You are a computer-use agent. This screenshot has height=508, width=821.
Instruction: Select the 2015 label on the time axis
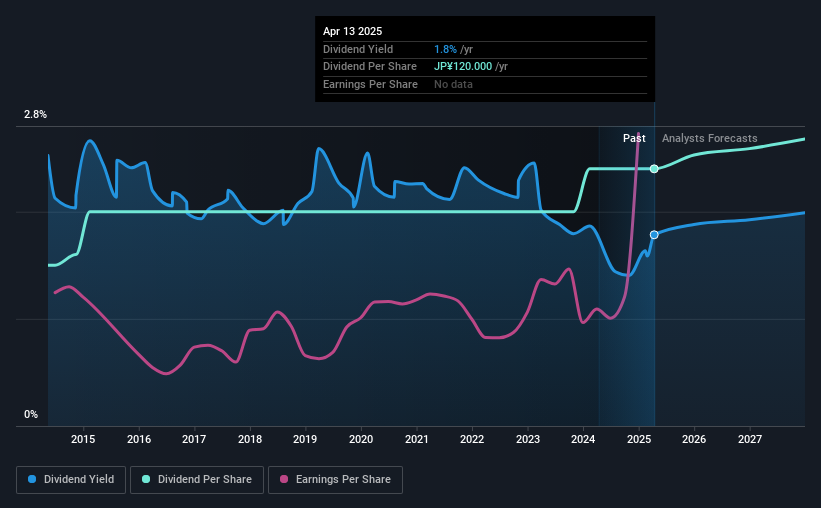point(83,439)
